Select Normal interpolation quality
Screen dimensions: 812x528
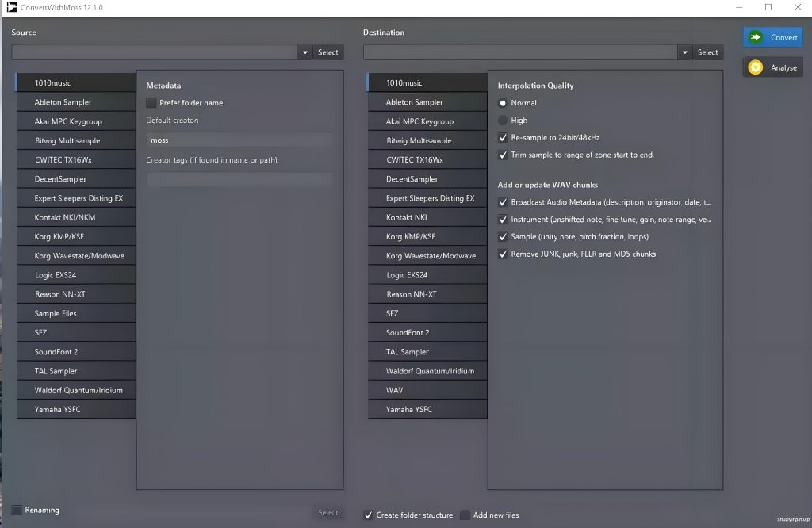click(502, 103)
